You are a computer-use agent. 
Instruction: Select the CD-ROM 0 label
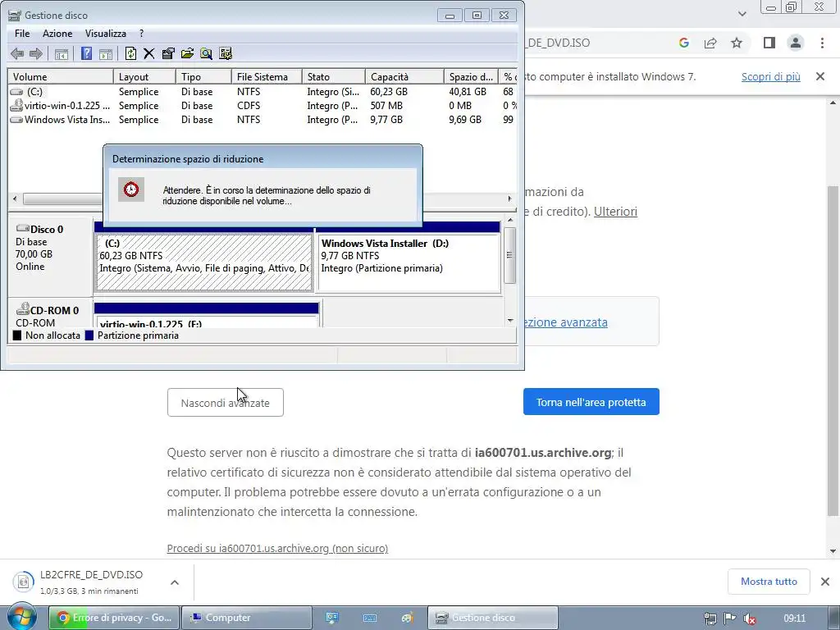(50, 314)
